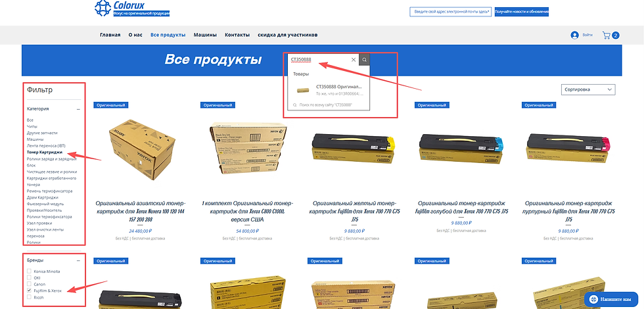
Task: Open the О нас menu item
Action: 135,35
